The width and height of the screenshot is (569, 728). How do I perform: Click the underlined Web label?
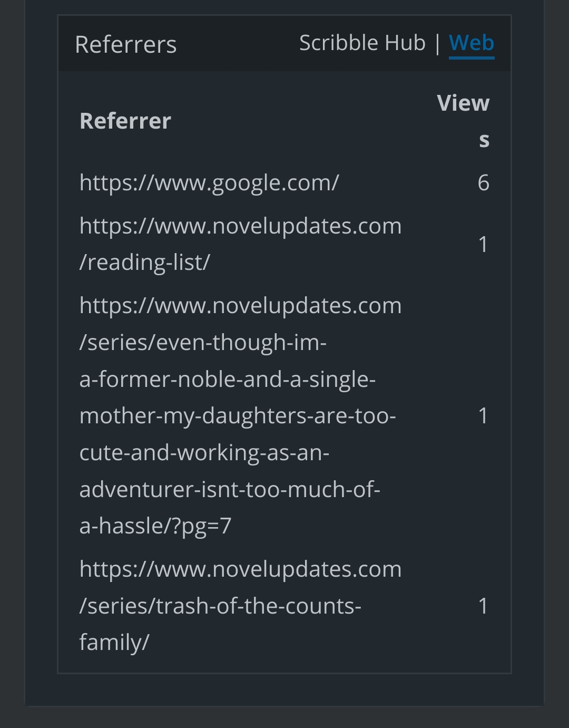click(x=472, y=43)
